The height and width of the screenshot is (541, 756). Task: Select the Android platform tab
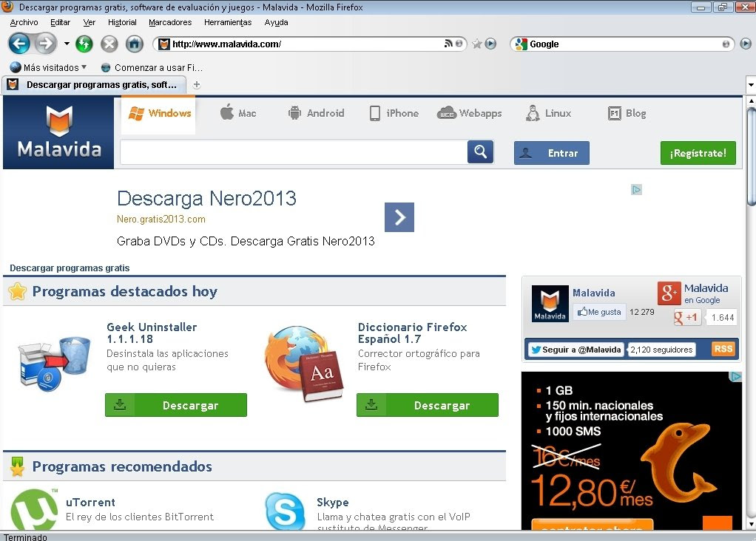316,113
